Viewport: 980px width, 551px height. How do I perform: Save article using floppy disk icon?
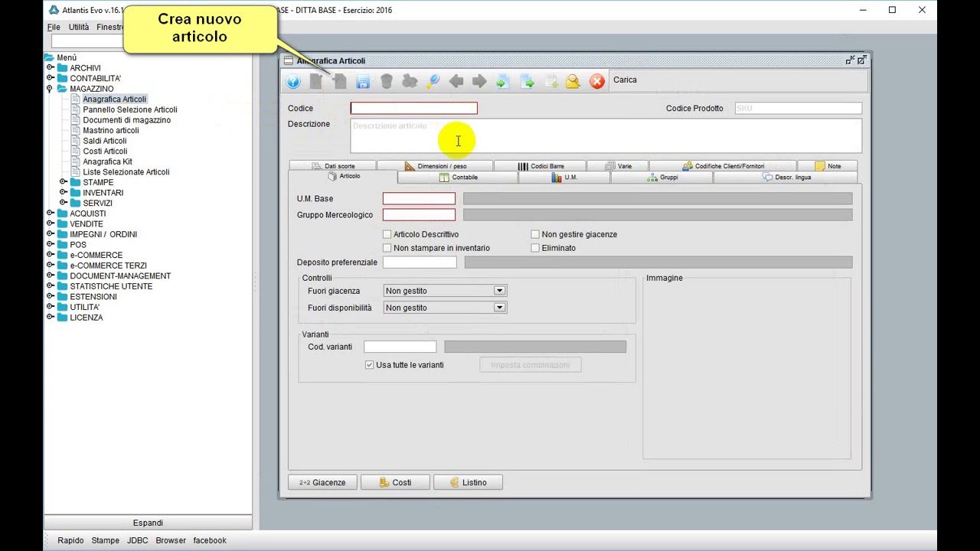point(363,81)
